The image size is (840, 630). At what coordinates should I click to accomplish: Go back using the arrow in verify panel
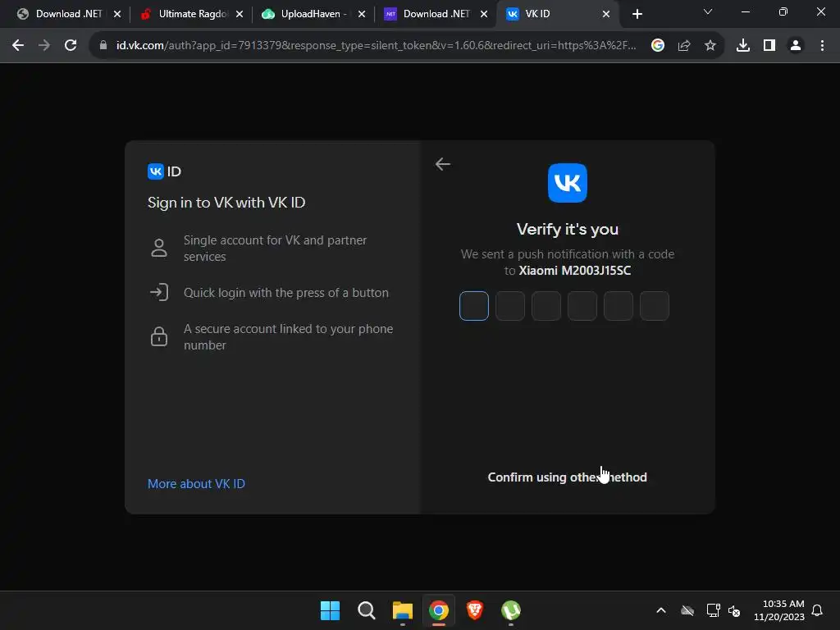[442, 164]
